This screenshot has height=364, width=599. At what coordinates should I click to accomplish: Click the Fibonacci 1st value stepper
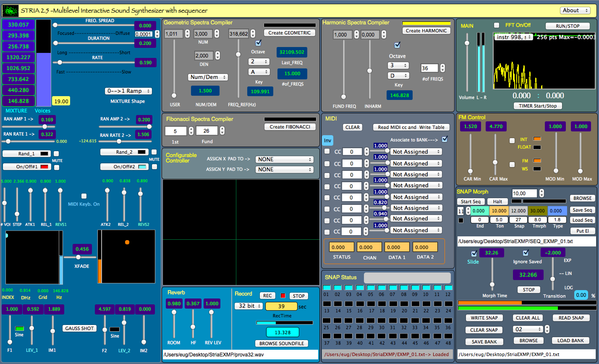point(191,131)
